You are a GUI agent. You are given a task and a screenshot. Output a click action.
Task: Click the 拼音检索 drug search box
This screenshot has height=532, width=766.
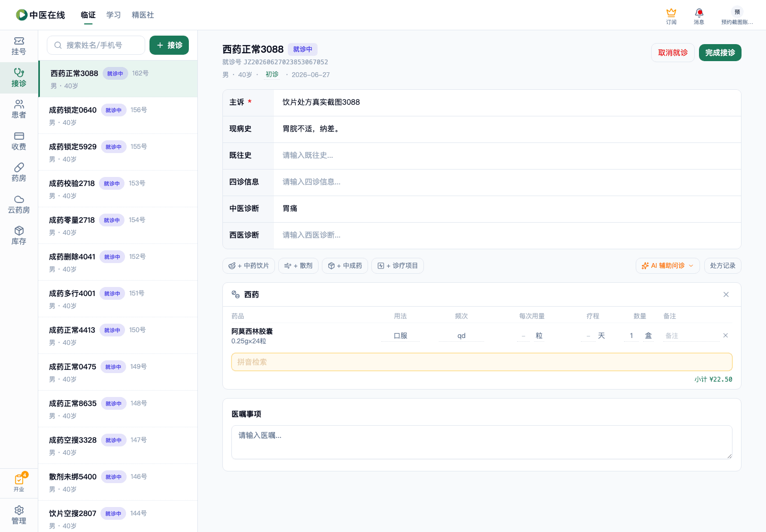[x=482, y=362]
